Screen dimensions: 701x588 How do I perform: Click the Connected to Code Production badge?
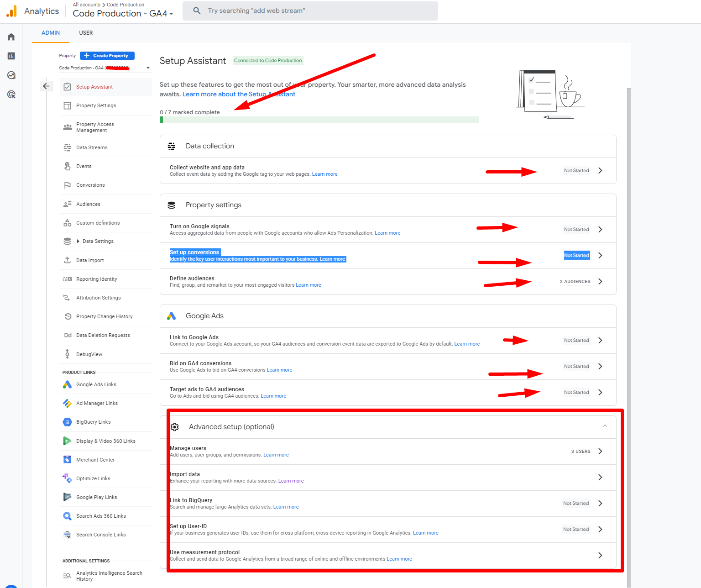[x=268, y=60]
